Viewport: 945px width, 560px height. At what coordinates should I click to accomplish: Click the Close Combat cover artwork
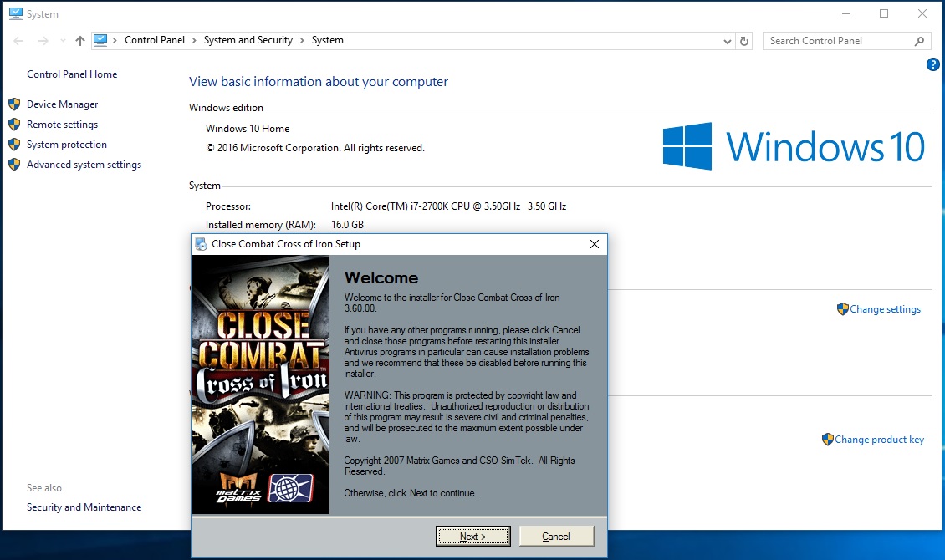(x=260, y=384)
